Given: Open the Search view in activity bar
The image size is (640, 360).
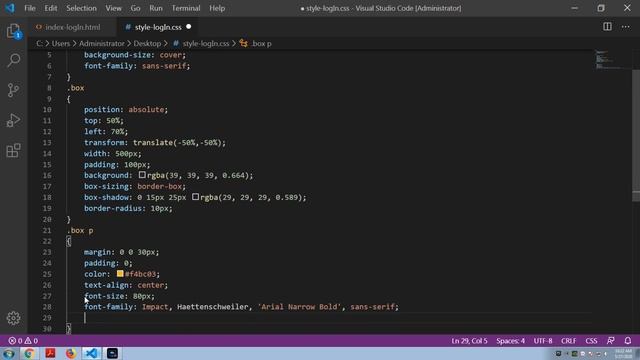Looking at the screenshot, I should click(x=13, y=60).
